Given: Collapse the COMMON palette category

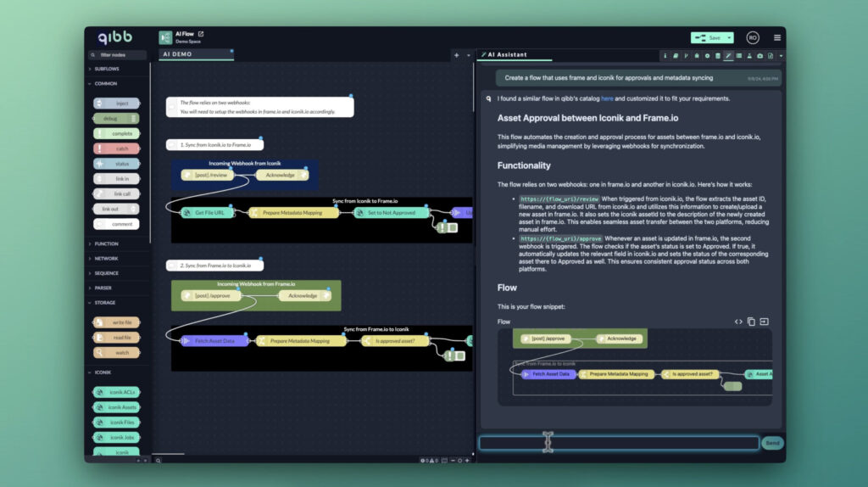Looking at the screenshot, I should click(106, 84).
